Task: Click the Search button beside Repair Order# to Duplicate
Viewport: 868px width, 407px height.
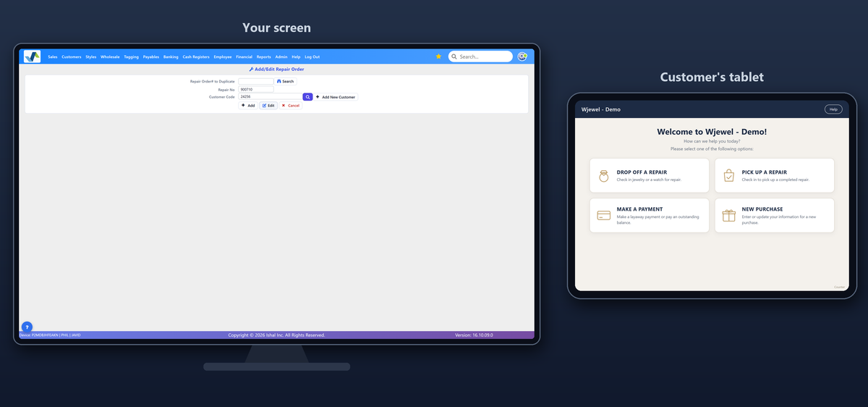Action: pyautogui.click(x=286, y=81)
